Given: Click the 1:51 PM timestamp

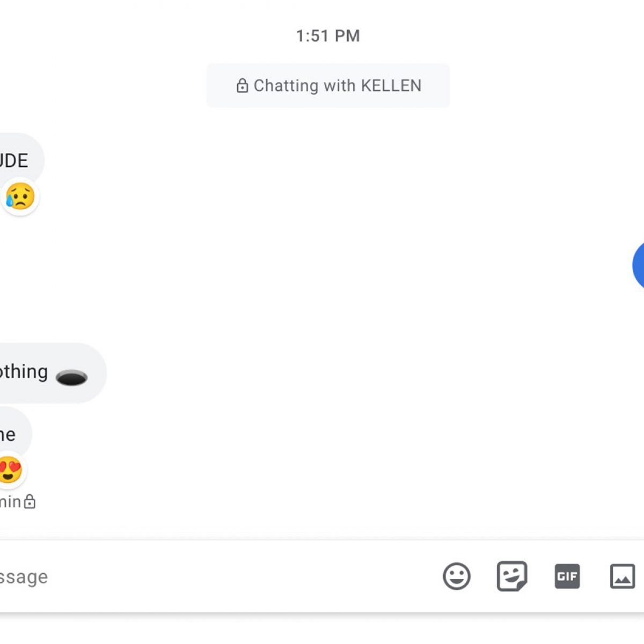Looking at the screenshot, I should 328,36.
